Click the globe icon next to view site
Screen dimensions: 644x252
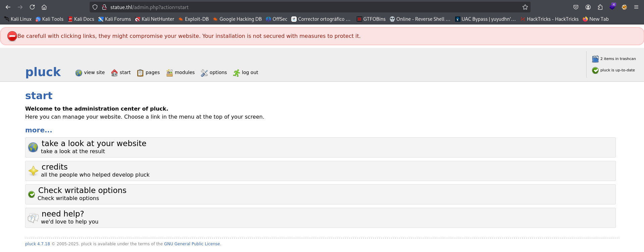pyautogui.click(x=79, y=73)
